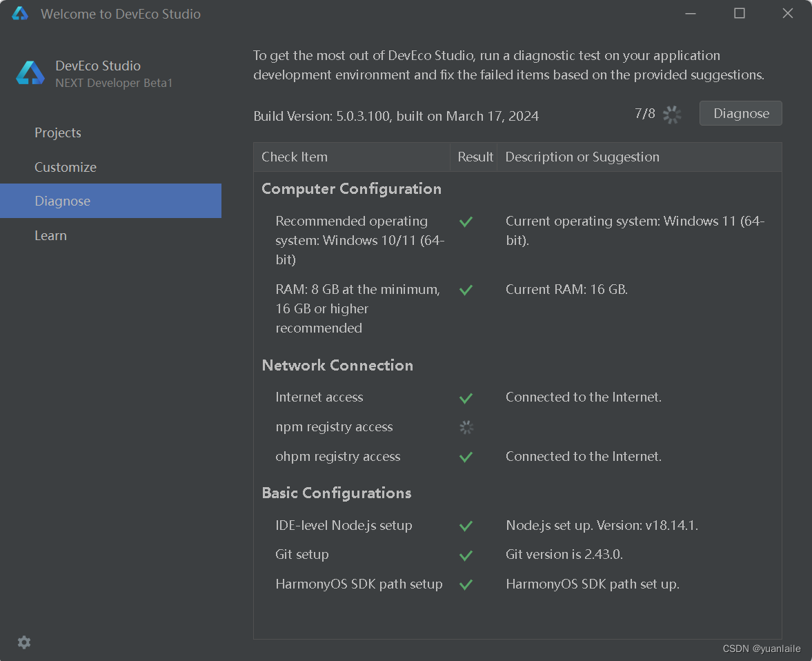
Task: Click the 'Git setup' check item
Action: [x=302, y=554]
